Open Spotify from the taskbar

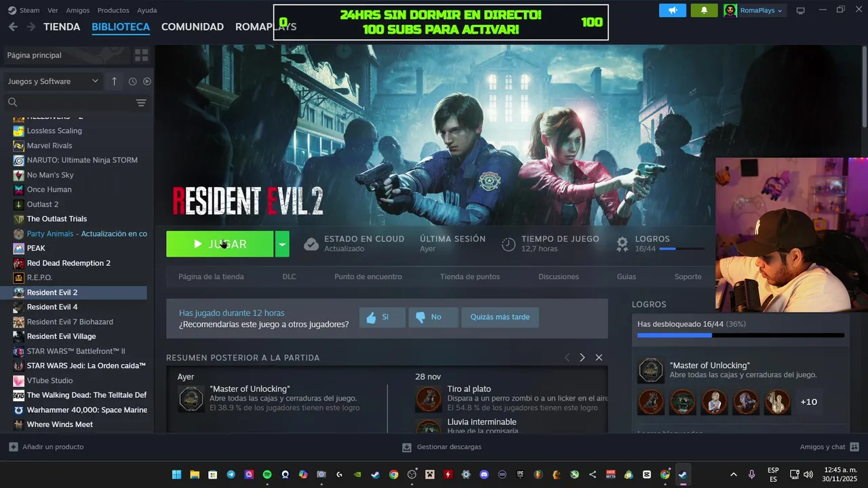click(267, 474)
